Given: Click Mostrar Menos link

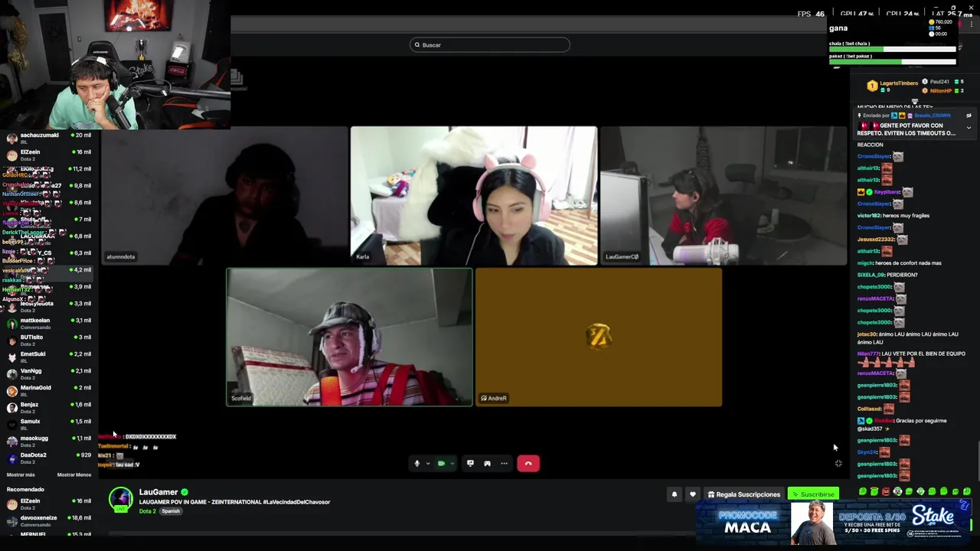Looking at the screenshot, I should pos(74,474).
